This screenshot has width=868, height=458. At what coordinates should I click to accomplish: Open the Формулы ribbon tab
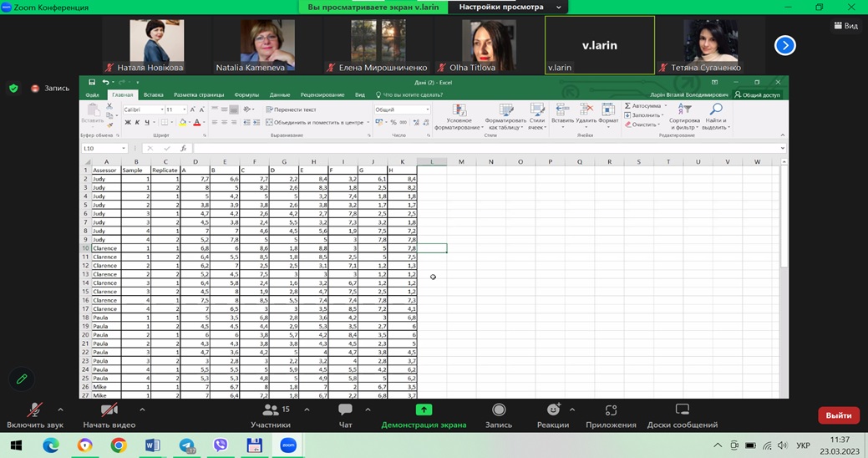(x=246, y=95)
